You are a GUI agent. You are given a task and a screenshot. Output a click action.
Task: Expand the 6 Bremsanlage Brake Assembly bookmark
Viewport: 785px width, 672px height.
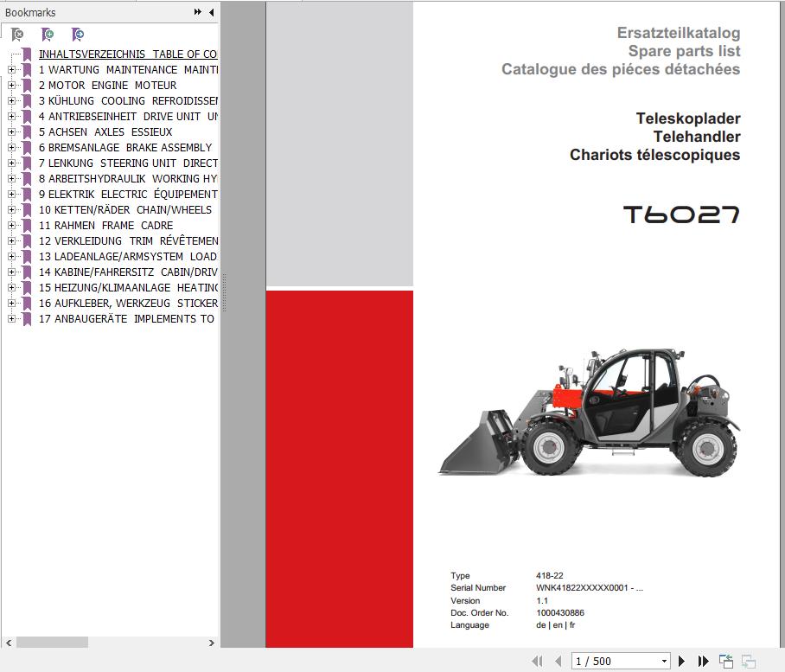(x=11, y=147)
